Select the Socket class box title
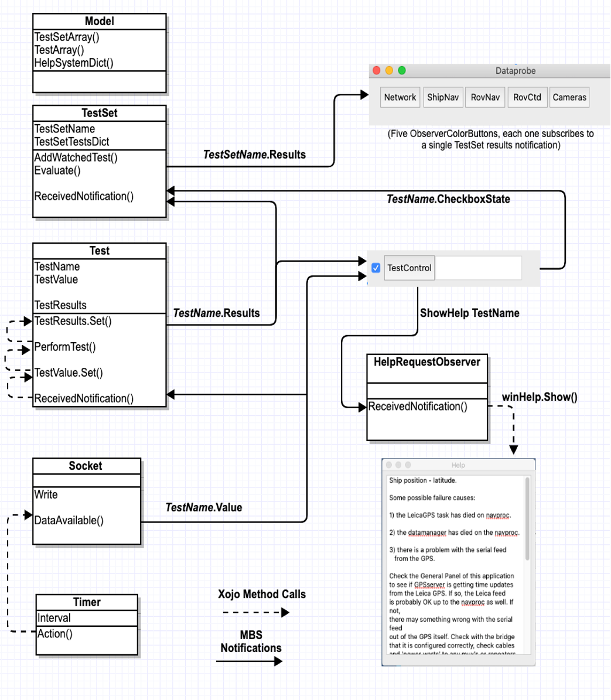Screen dimensions: 611x700 [x=86, y=466]
